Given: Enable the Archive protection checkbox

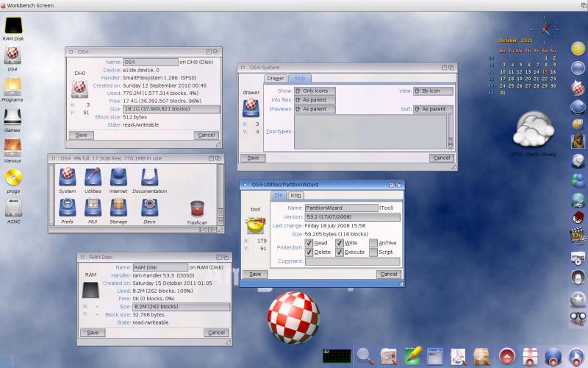Looking at the screenshot, I should 373,243.
